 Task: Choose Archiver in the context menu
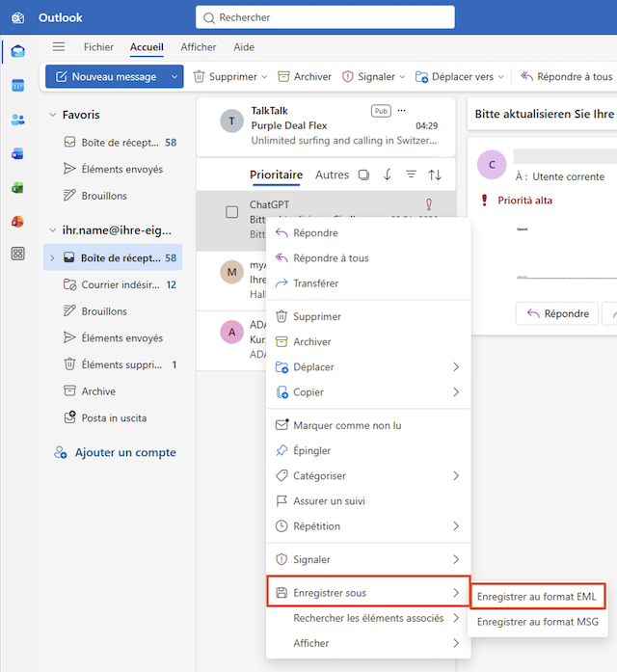368,342
